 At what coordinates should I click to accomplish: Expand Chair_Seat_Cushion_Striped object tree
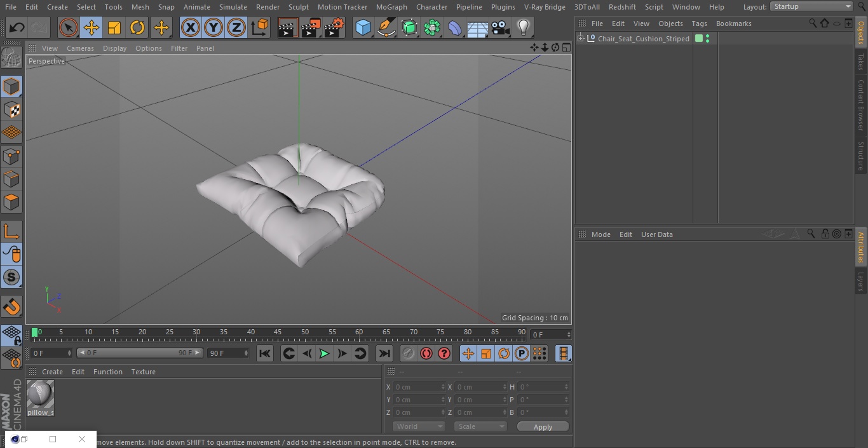580,39
